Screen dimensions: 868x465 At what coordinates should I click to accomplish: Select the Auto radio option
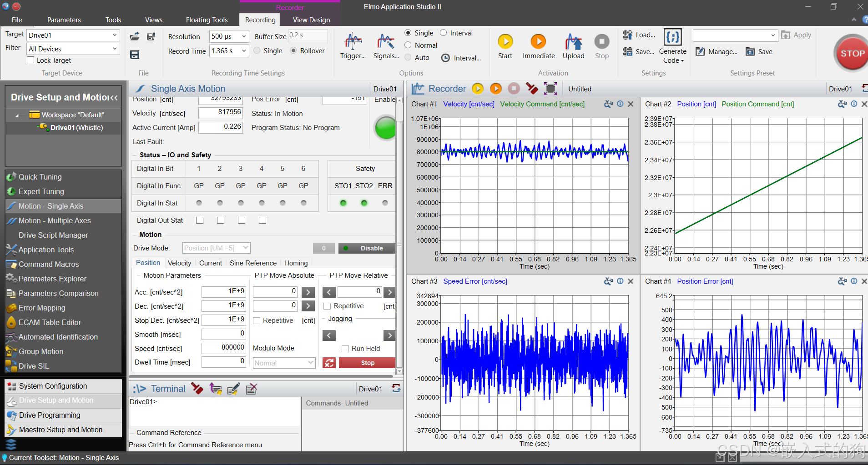coord(408,57)
